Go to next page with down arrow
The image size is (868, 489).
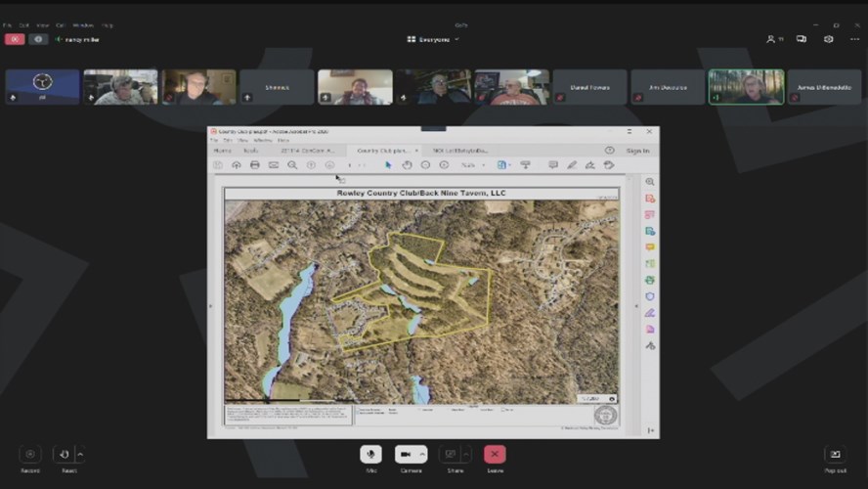point(330,165)
